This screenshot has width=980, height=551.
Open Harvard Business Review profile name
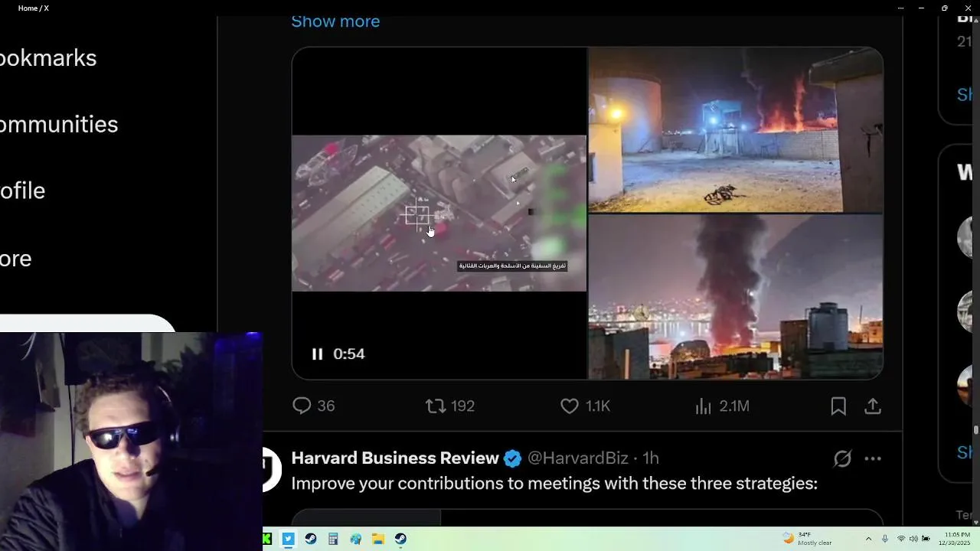pos(395,458)
